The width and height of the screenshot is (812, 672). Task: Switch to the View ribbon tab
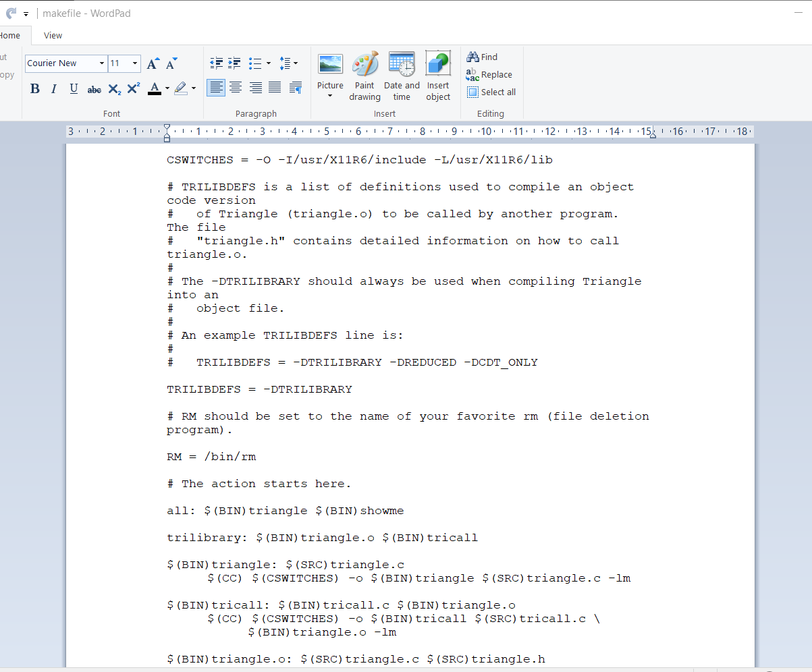click(53, 36)
